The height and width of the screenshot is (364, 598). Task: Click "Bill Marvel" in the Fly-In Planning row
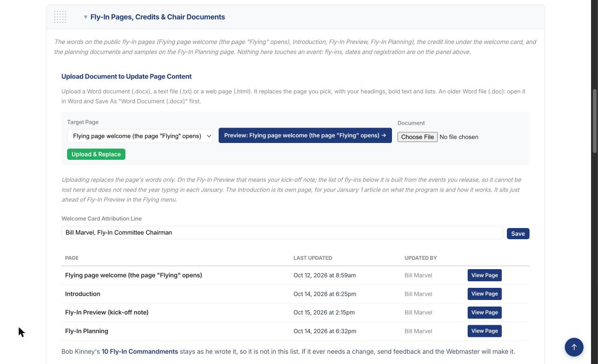click(x=418, y=331)
